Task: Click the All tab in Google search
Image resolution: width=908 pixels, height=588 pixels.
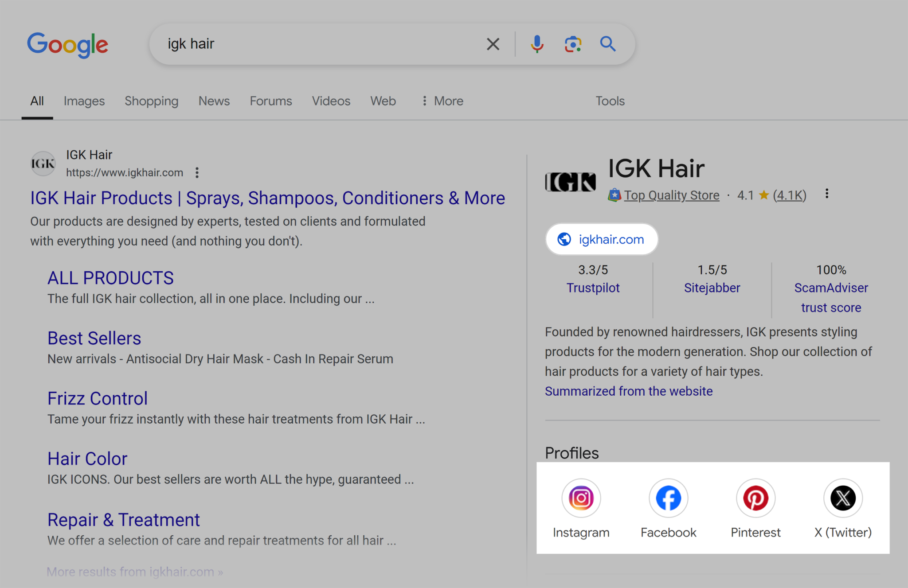Action: pos(36,101)
